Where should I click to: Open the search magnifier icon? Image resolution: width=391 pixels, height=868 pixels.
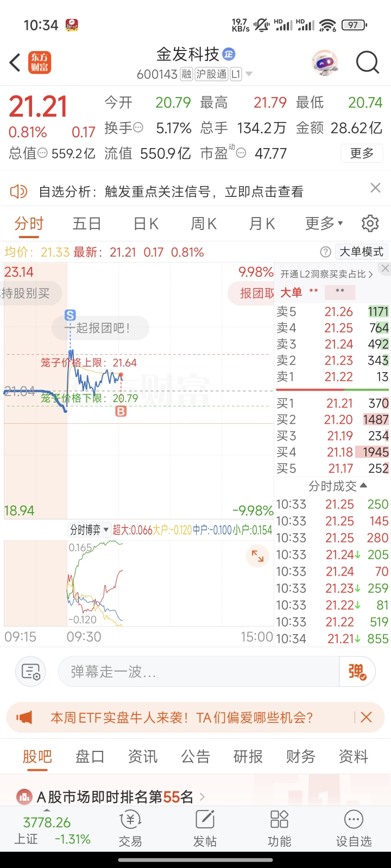pos(368,63)
